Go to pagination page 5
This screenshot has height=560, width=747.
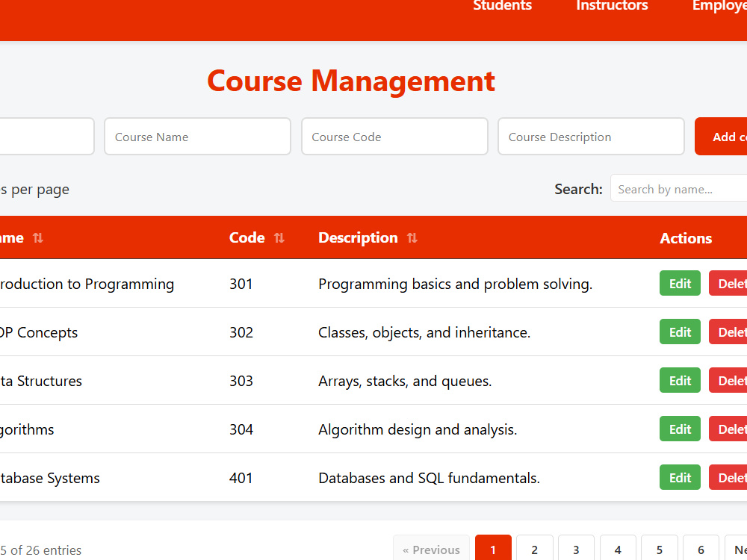(x=660, y=549)
